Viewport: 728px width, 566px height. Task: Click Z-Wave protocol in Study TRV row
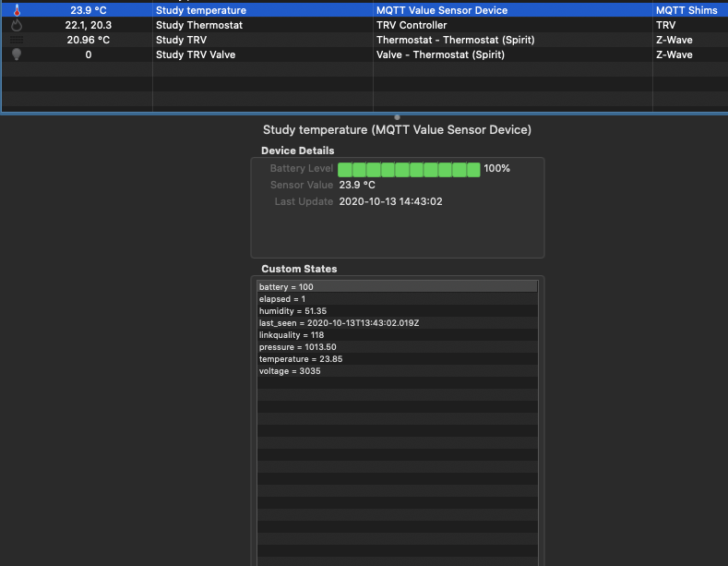(674, 40)
